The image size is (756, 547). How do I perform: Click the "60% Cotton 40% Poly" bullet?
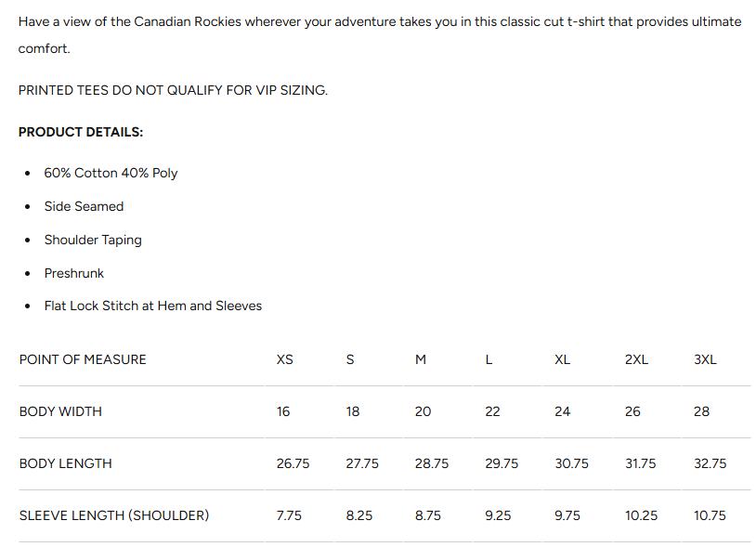click(x=111, y=173)
